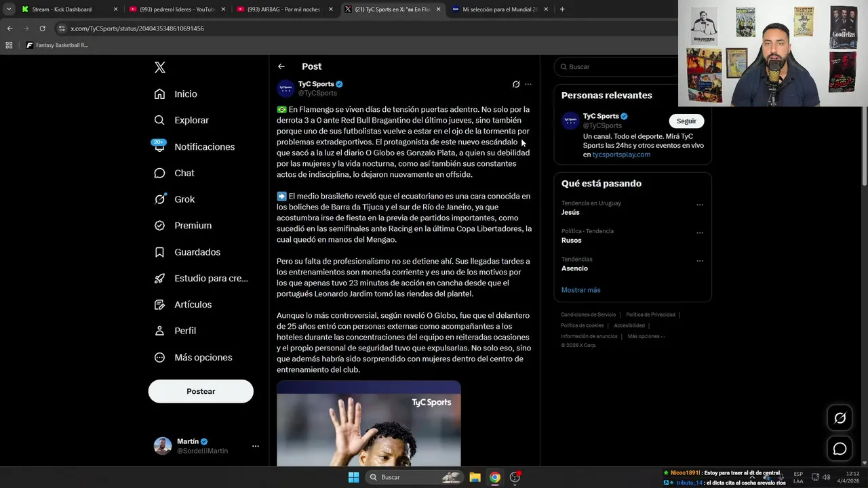The image size is (868, 488).
Task: Open account menu next to Martín
Action: [256, 446]
